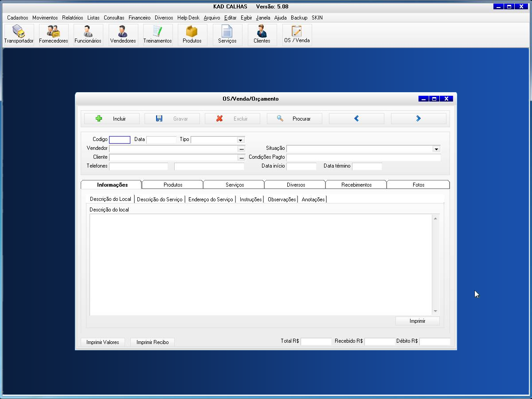532x399 pixels.
Task: Open the Help Desk menu
Action: pyautogui.click(x=188, y=18)
